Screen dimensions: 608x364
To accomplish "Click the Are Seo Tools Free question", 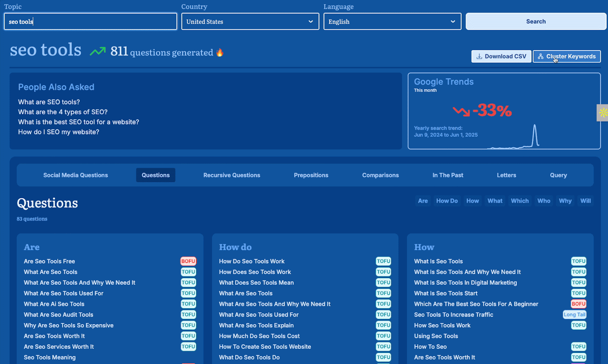I will point(49,261).
